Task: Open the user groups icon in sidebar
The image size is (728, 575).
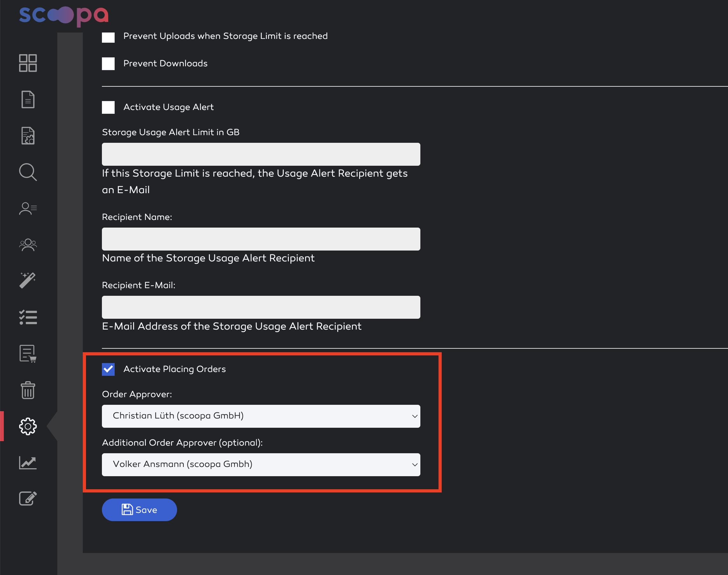Action: point(28,245)
